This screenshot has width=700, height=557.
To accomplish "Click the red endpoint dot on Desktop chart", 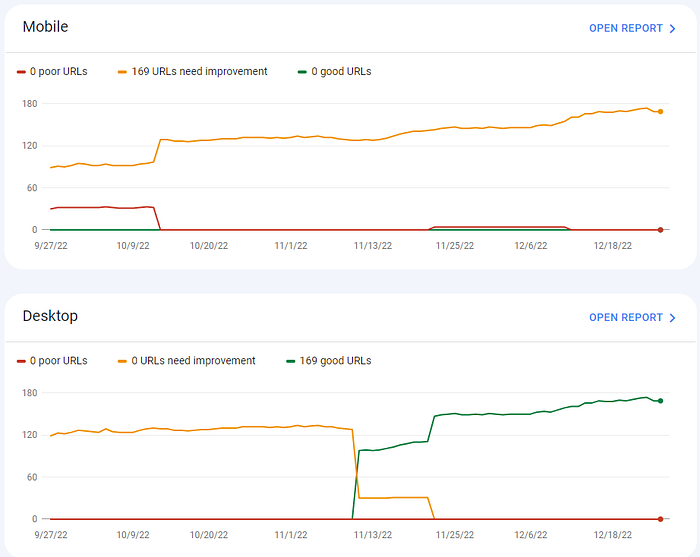I will tap(660, 519).
